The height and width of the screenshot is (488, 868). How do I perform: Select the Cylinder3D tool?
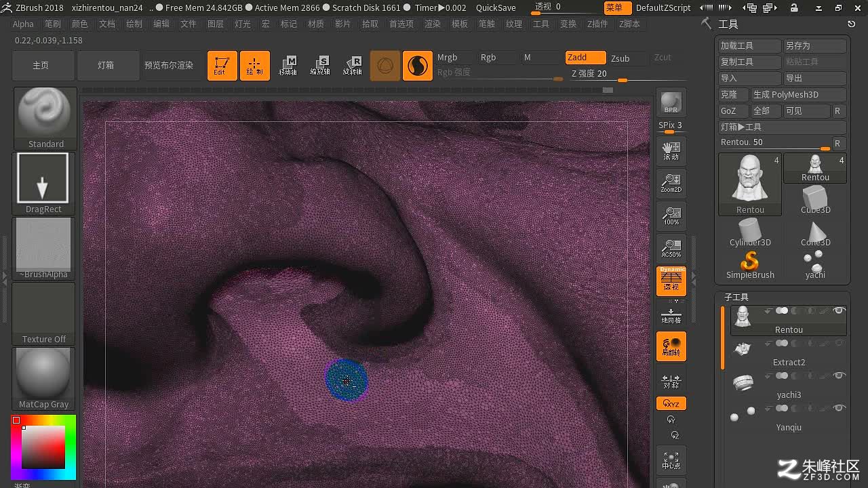pyautogui.click(x=750, y=232)
